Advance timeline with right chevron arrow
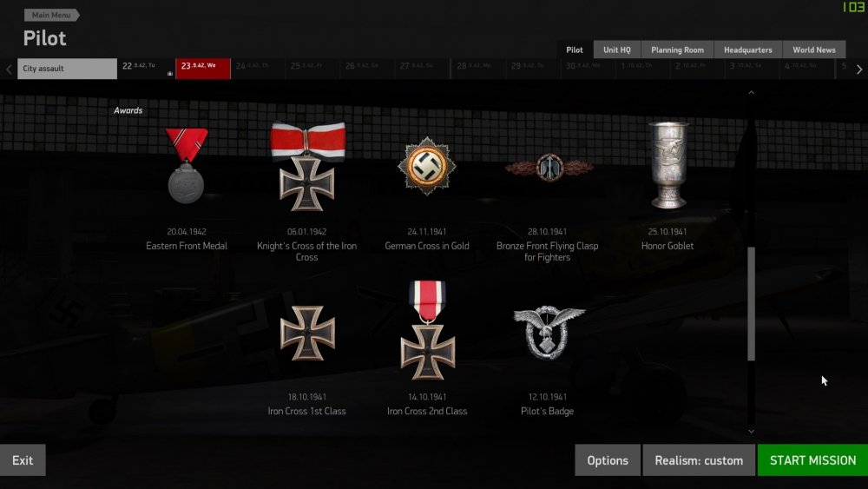The width and height of the screenshot is (868, 489). pos(859,69)
